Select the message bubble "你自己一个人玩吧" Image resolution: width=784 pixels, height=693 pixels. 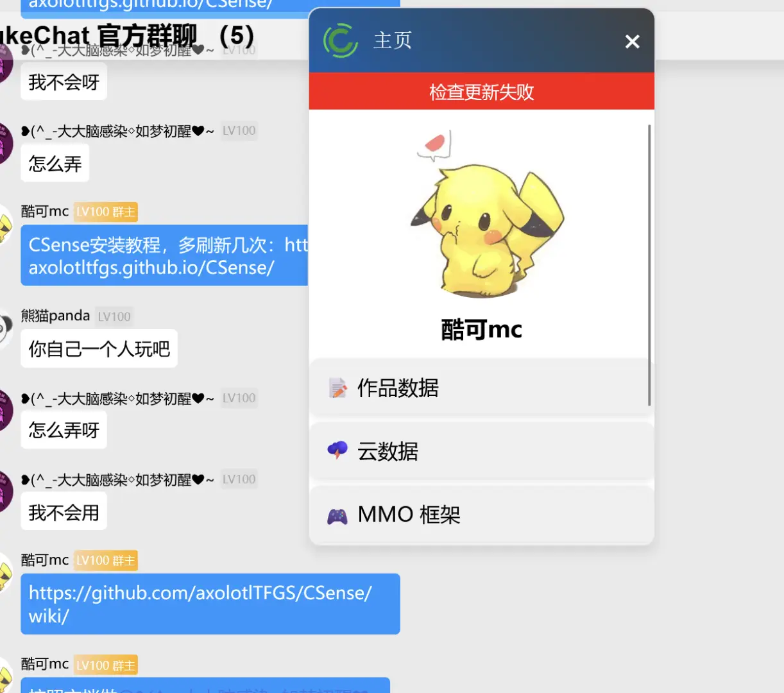click(99, 348)
